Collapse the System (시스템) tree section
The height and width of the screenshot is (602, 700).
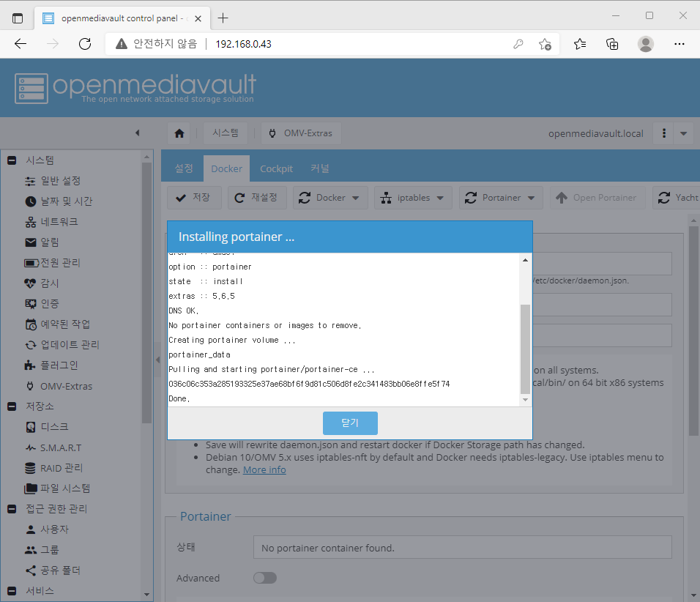click(x=12, y=160)
